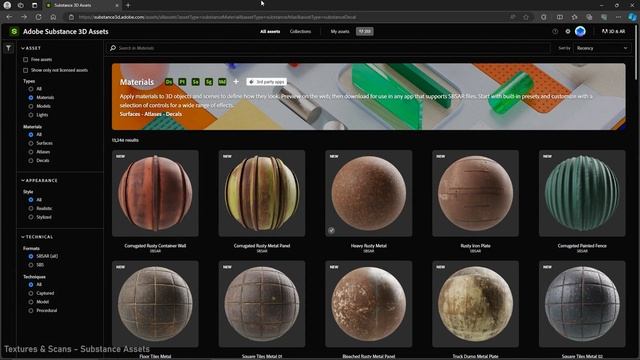The width and height of the screenshot is (640, 360).
Task: Open browser favorites list icon
Action: [574, 17]
